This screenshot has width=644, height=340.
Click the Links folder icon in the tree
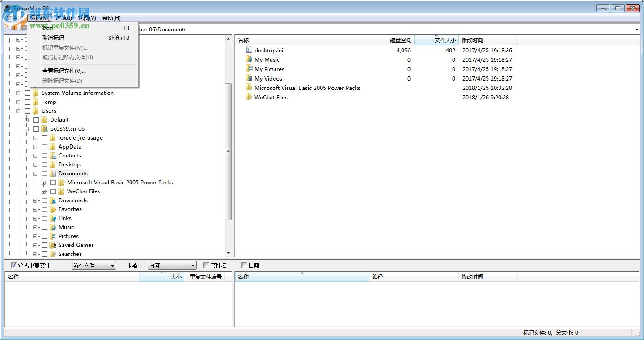pyautogui.click(x=53, y=218)
